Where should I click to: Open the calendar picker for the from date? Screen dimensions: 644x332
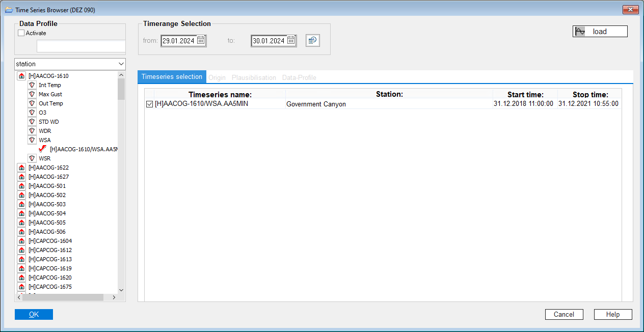201,41
